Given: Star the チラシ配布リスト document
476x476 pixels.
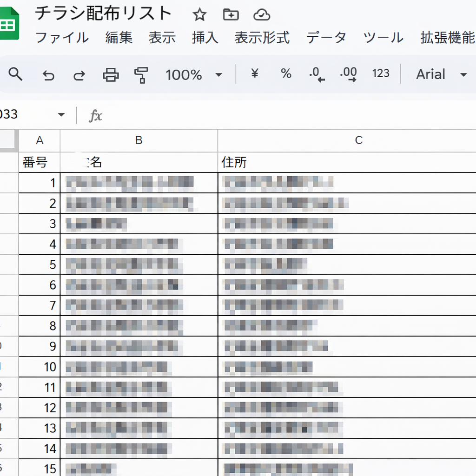Looking at the screenshot, I should coord(199,15).
